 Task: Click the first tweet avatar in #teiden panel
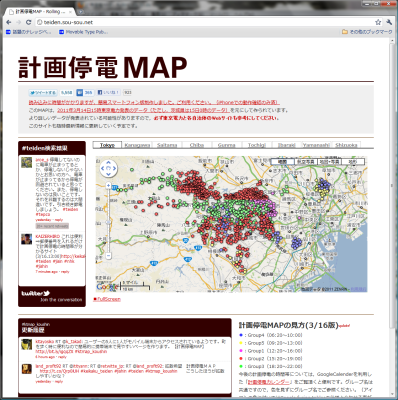pos(27,163)
